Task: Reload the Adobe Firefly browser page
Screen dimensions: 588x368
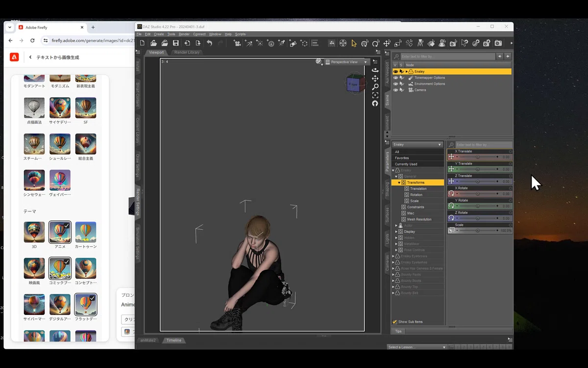Action: click(32, 40)
